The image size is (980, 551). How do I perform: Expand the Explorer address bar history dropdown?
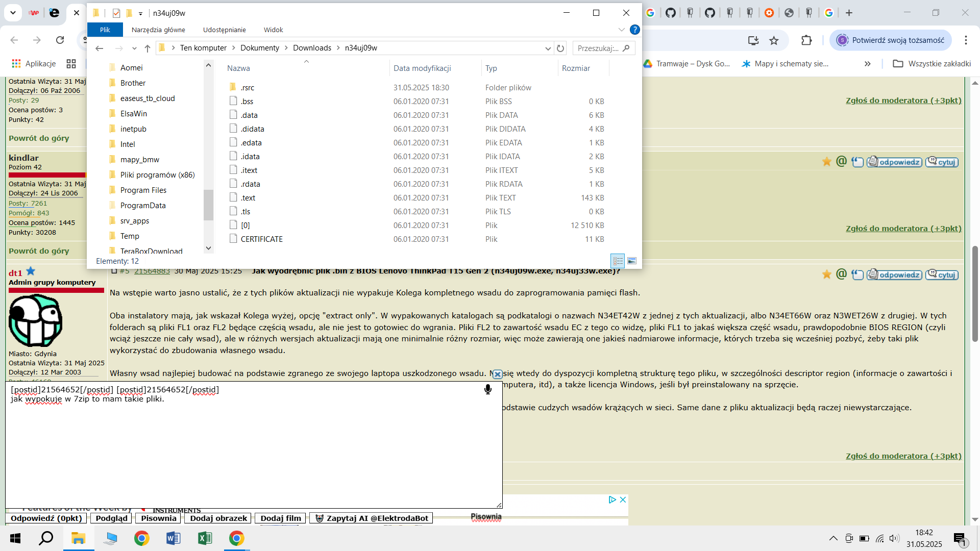[548, 48]
